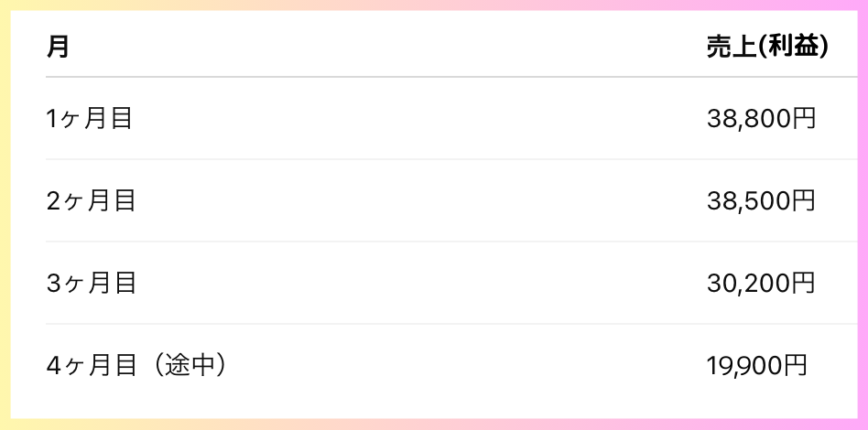Click the dark divider line under the header
Screen dimensions: 868x430
(x=451, y=77)
